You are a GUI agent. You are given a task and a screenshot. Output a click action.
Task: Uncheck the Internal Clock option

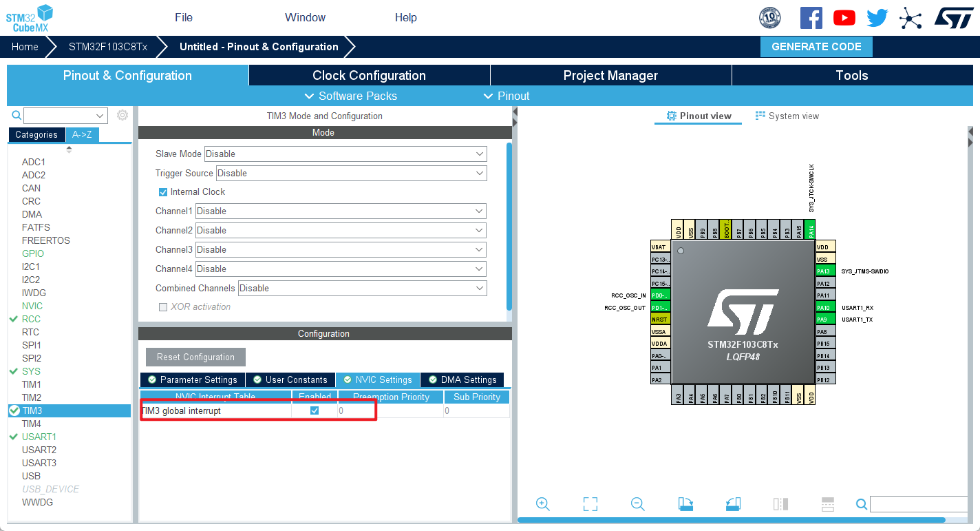pos(163,192)
